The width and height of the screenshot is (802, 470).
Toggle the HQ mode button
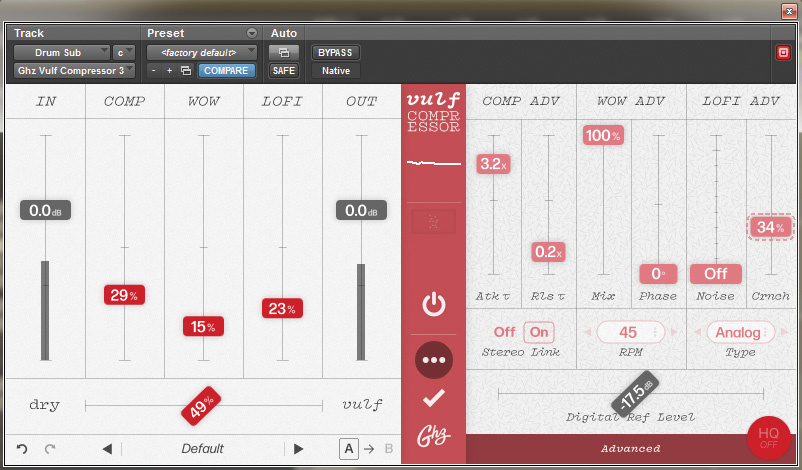point(768,439)
